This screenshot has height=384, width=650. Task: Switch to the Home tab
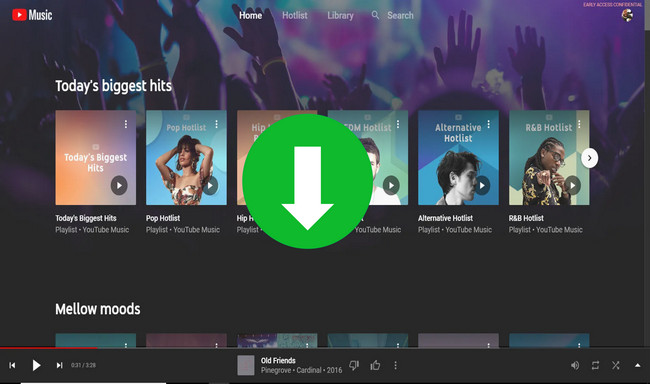tap(250, 16)
